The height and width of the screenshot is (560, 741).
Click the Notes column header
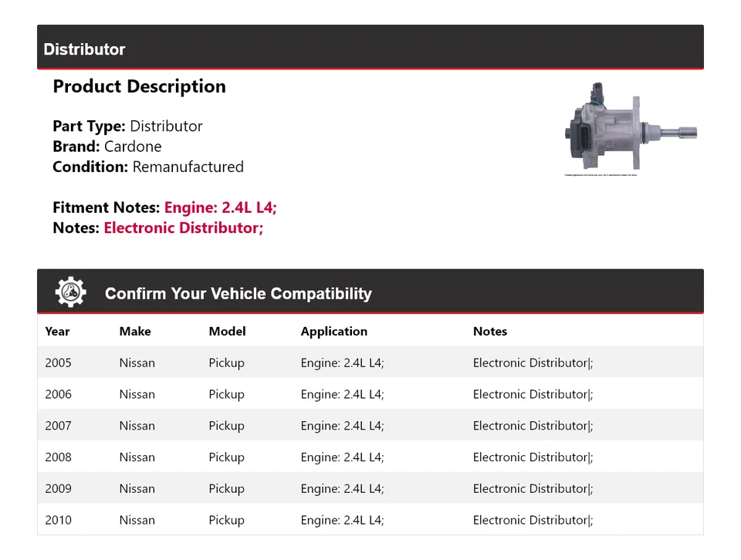[490, 331]
